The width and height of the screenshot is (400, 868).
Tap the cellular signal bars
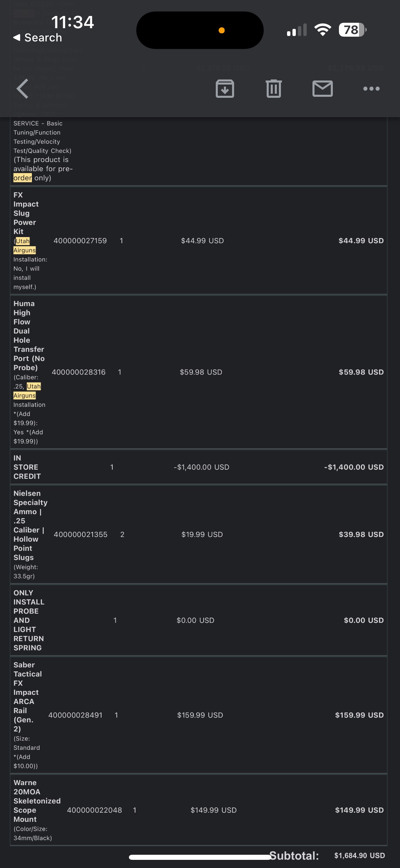coord(297,30)
